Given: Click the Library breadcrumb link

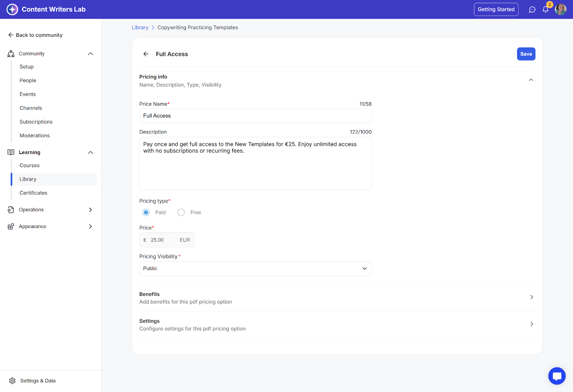Looking at the screenshot, I should [x=140, y=28].
